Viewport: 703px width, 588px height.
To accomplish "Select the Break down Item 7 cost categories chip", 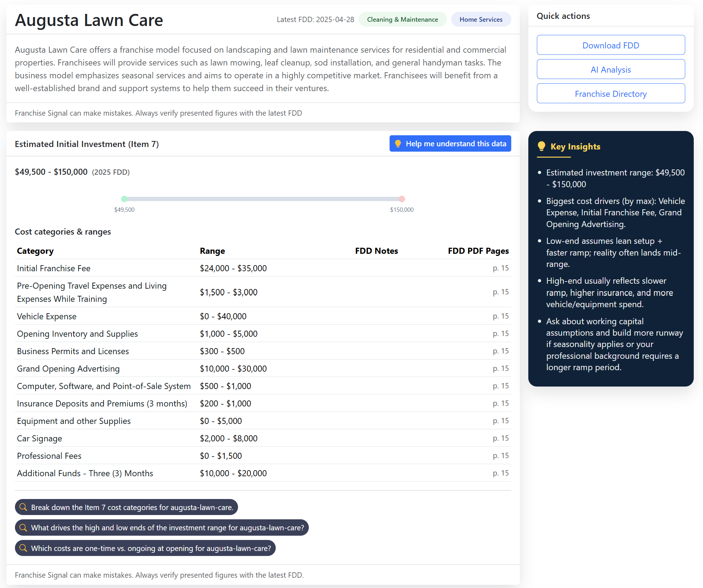I will 126,507.
